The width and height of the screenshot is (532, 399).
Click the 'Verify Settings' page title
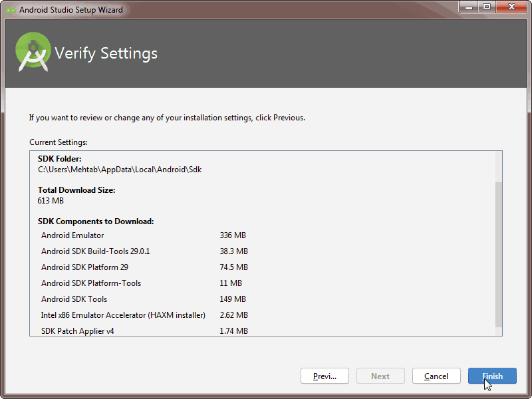coord(106,53)
